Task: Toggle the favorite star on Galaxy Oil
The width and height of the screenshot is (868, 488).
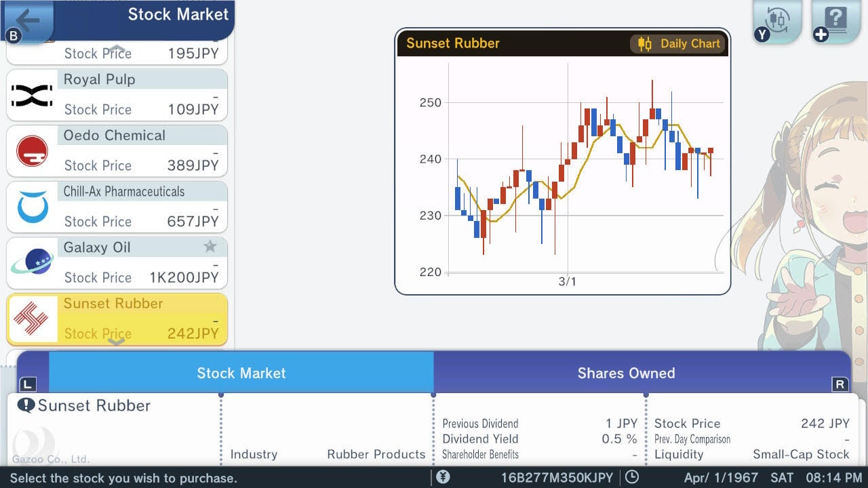Action: pos(210,247)
